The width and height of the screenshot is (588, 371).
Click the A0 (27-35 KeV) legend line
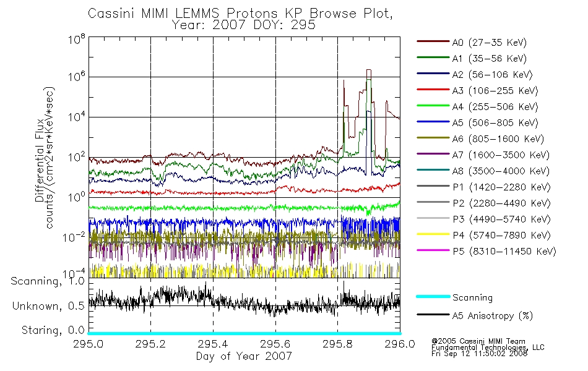[433, 41]
